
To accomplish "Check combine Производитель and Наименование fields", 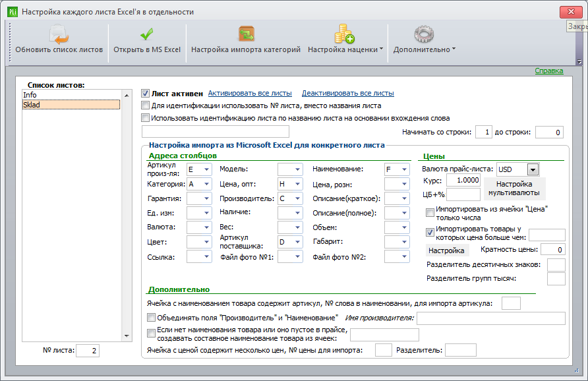I will click(151, 318).
